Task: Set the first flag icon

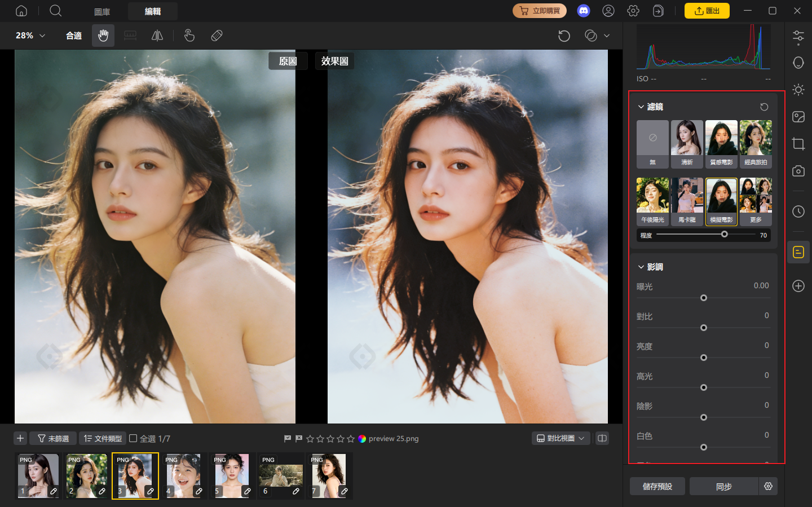Action: tap(288, 438)
